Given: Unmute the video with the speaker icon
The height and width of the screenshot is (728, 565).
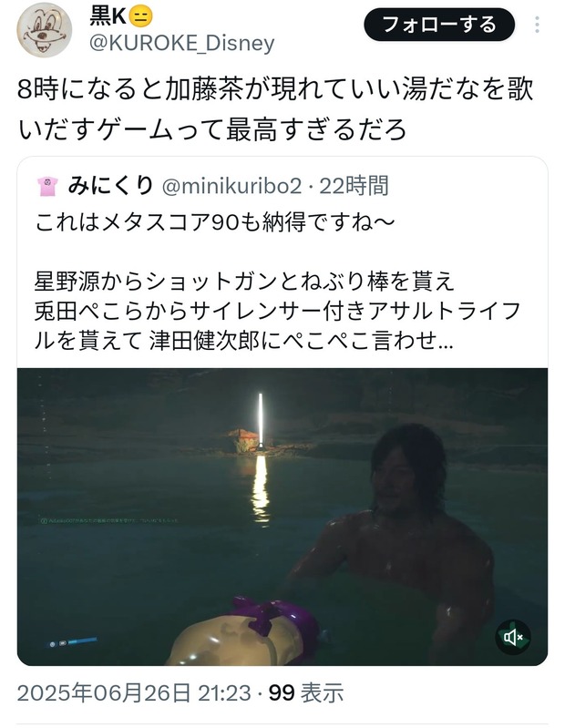Looking at the screenshot, I should [x=512, y=637].
